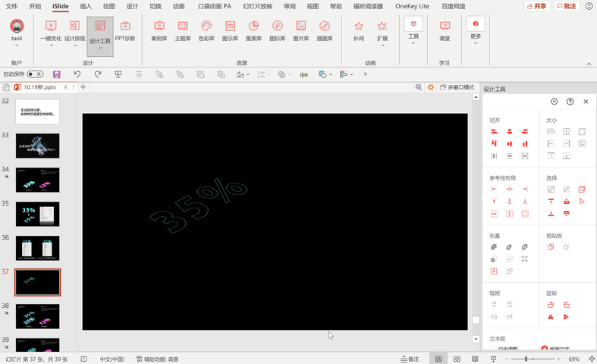Viewport: 597px width, 364px height.
Task: Click red copy icon in 剪贴板 section
Action: coord(551,247)
